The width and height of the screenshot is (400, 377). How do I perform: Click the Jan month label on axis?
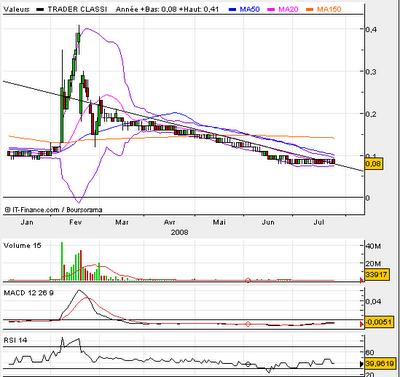(27, 222)
